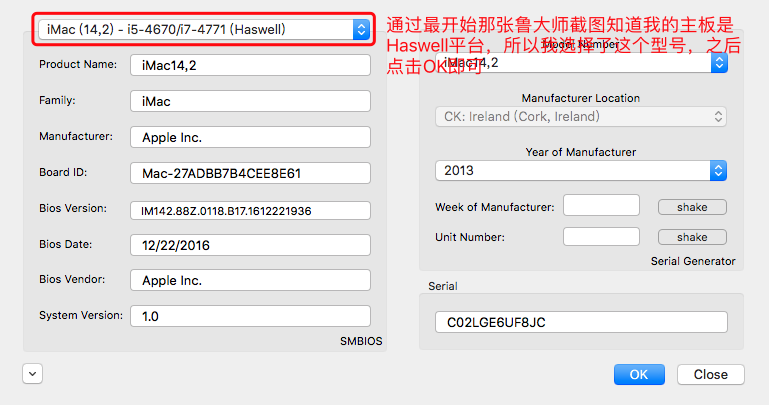This screenshot has width=769, height=405.
Task: Click the Bios Date field 12/22/2016
Action: pos(250,245)
